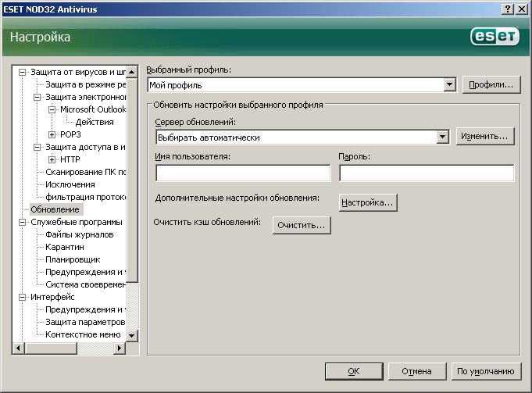Collapse the Microsoft Outlook tree node

(52, 109)
